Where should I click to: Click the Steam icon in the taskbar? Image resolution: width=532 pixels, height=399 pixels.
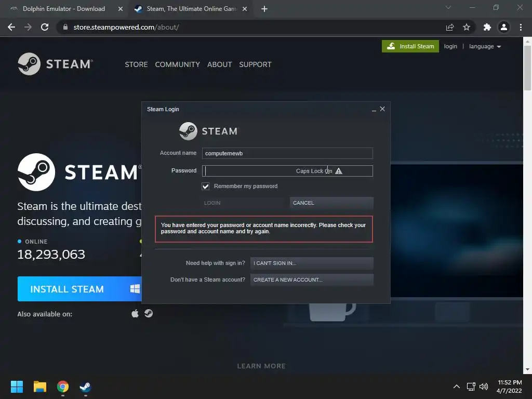coord(86,387)
